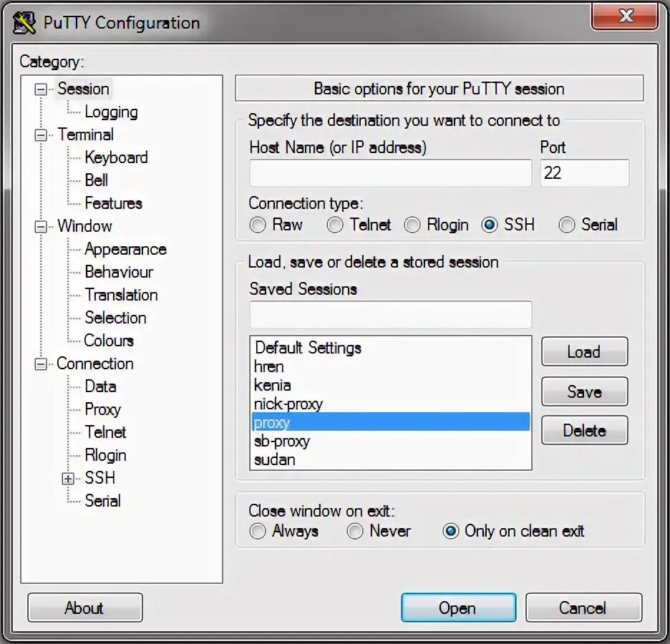Open the Proxy settings category
Viewport: 670px width, 644px height.
102,409
